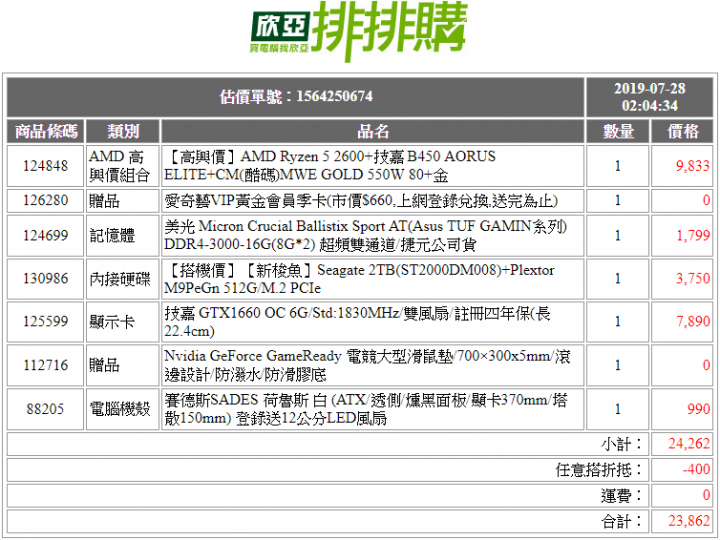
Task: Select product code 88205
Action: click(x=45, y=409)
